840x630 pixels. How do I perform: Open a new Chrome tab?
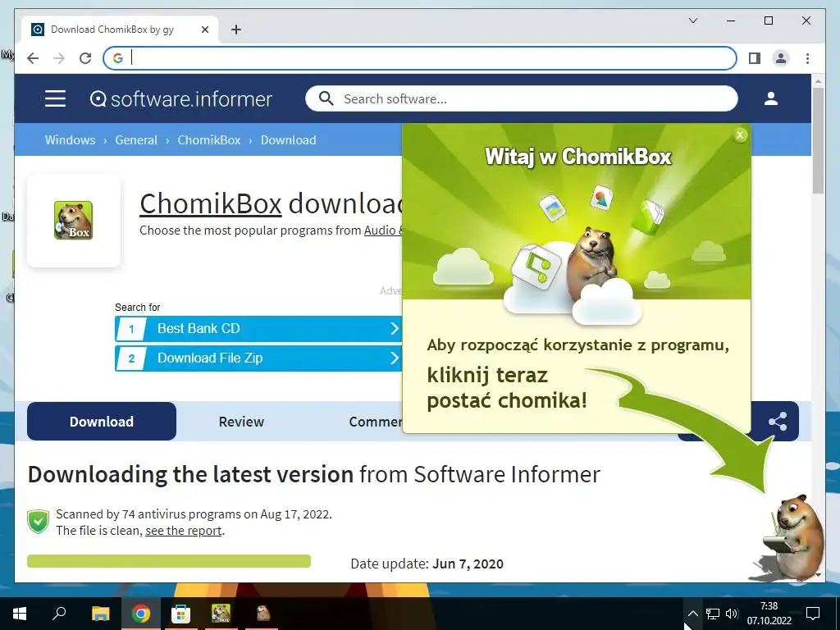click(236, 30)
